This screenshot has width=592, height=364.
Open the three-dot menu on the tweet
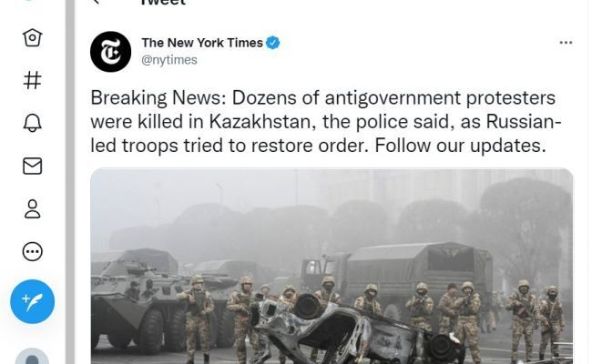pos(566,43)
